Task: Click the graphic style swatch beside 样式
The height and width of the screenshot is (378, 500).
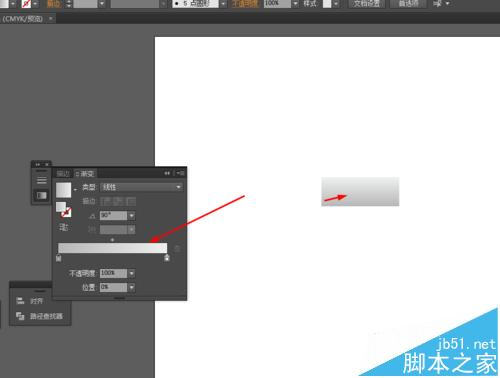Action: pos(327,4)
